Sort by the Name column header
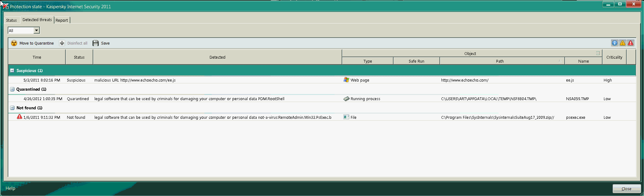 click(584, 61)
